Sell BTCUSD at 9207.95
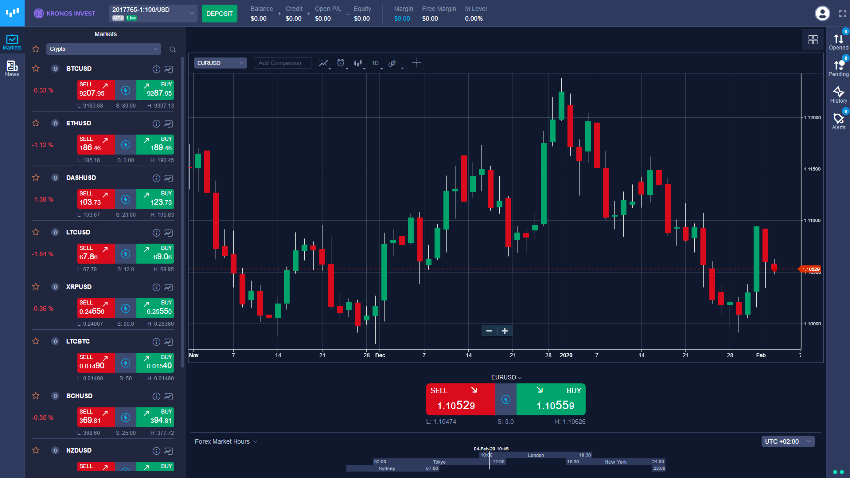This screenshot has height=478, width=850. [96, 90]
